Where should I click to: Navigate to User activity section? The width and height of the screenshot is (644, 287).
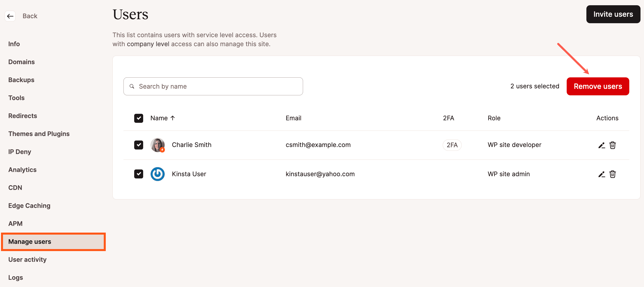tap(27, 260)
